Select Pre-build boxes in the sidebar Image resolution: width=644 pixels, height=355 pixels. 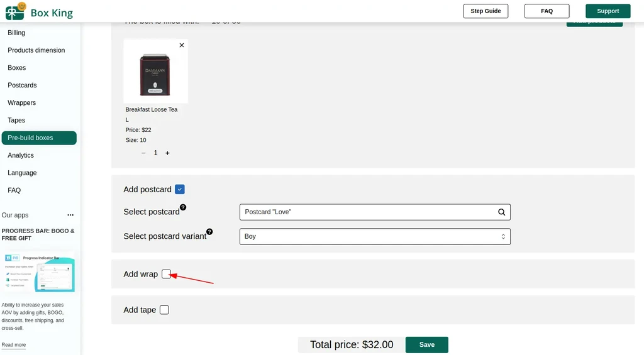pyautogui.click(x=39, y=138)
